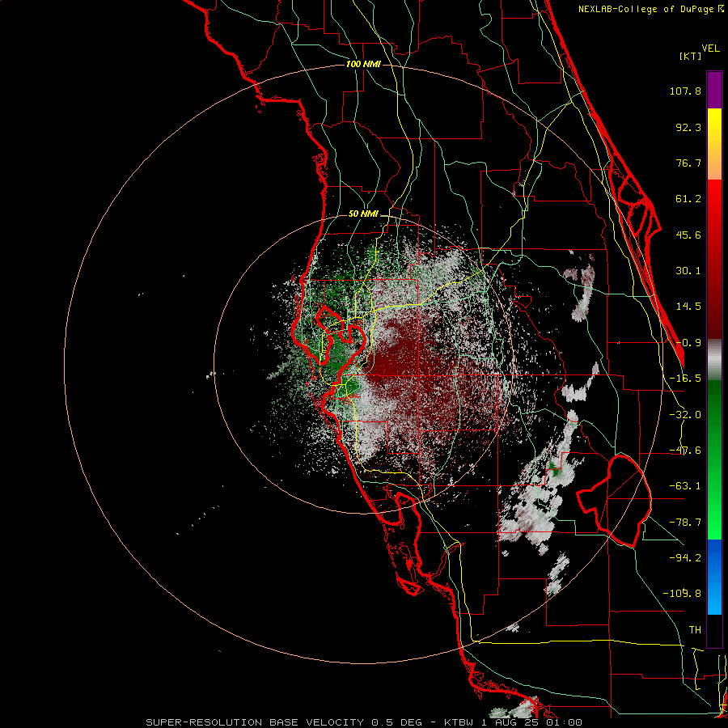Click the [KT] units label
728x728 pixels.
tap(691, 56)
